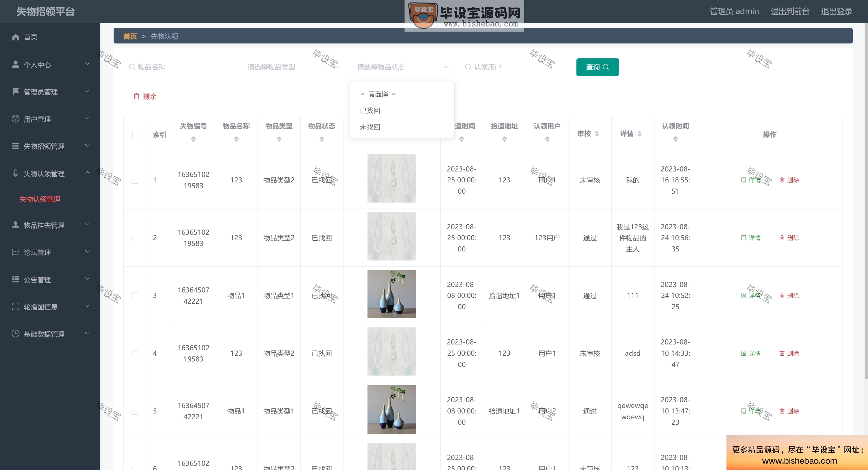The image size is (868, 470).
Task: Go to 首页 in the breadcrumb
Action: coord(130,36)
